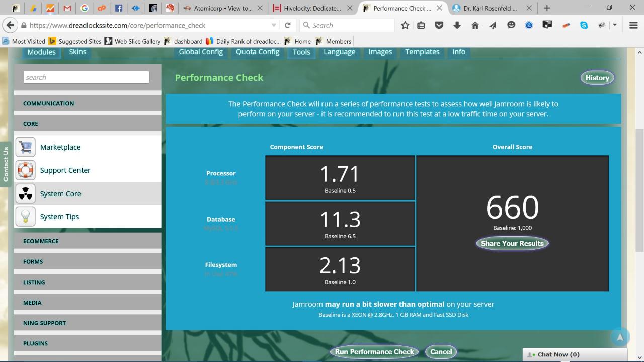This screenshot has width=644, height=362.
Task: Expand the MEDIA module category
Action: [32, 303]
